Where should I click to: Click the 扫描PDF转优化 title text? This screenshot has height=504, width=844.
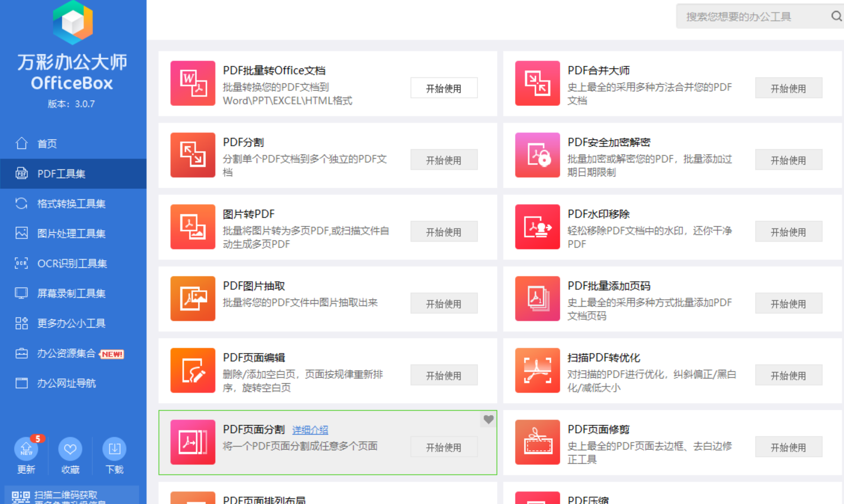click(604, 357)
